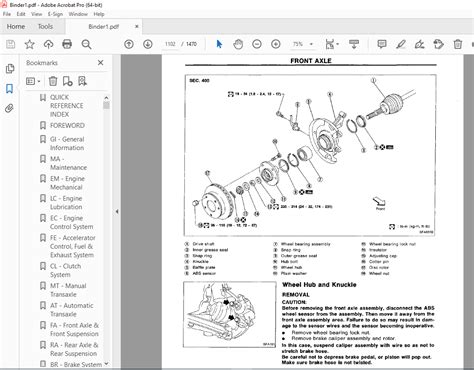Open bookmarks options dropdown menu
Viewport: 474px width, 370px height.
coord(33,81)
